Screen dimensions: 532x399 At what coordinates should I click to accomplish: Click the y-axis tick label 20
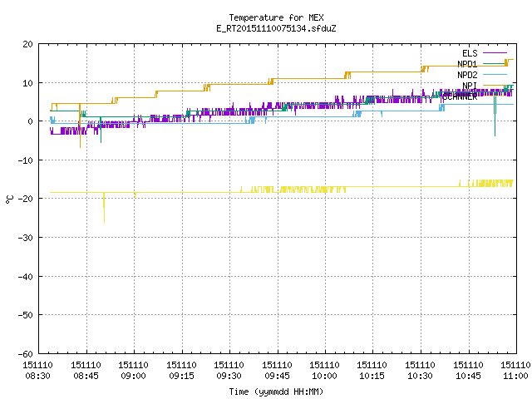point(27,44)
